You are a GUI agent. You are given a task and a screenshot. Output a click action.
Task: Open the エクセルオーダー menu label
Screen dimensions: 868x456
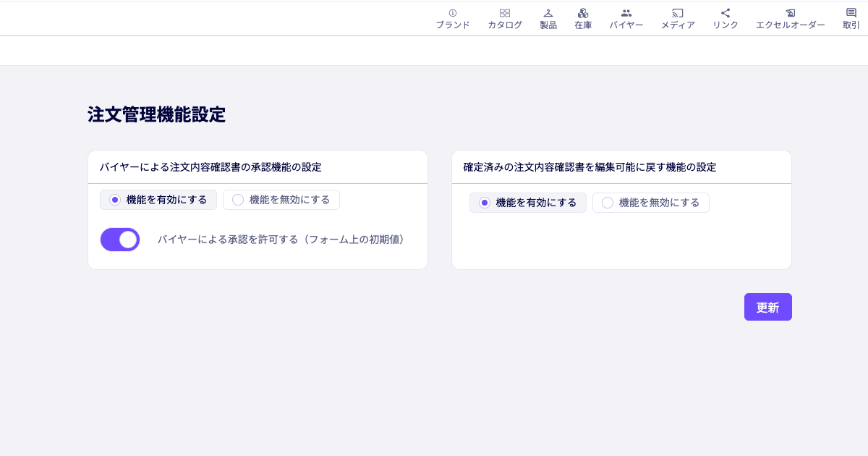pyautogui.click(x=791, y=25)
